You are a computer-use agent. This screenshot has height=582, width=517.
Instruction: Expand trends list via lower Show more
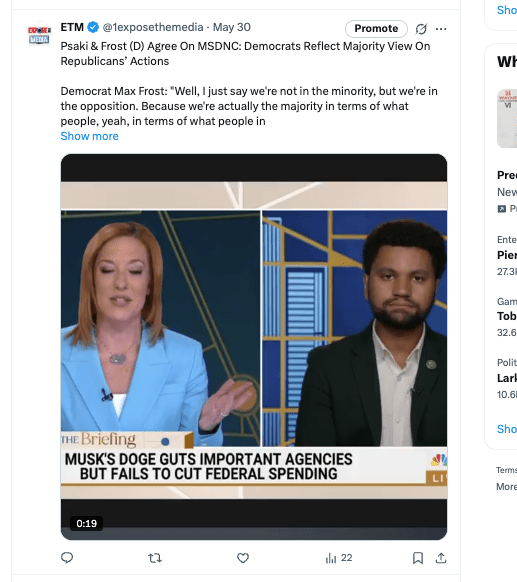click(507, 429)
